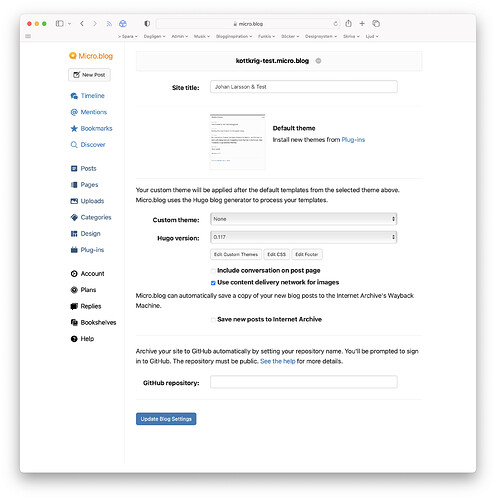Click the Micro.blog logo
Viewport: 497px width, 500px height.
[x=91, y=56]
